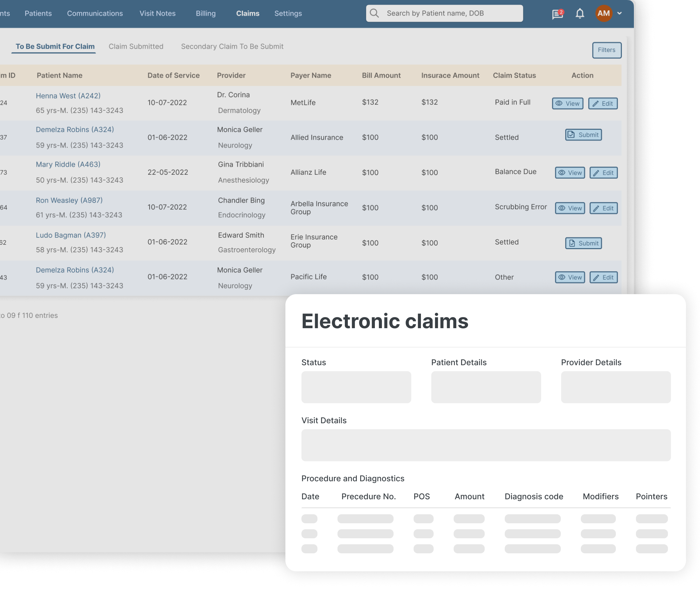This screenshot has height=612, width=700.
Task: Switch to the Claim Submitted tab
Action: [x=136, y=46]
